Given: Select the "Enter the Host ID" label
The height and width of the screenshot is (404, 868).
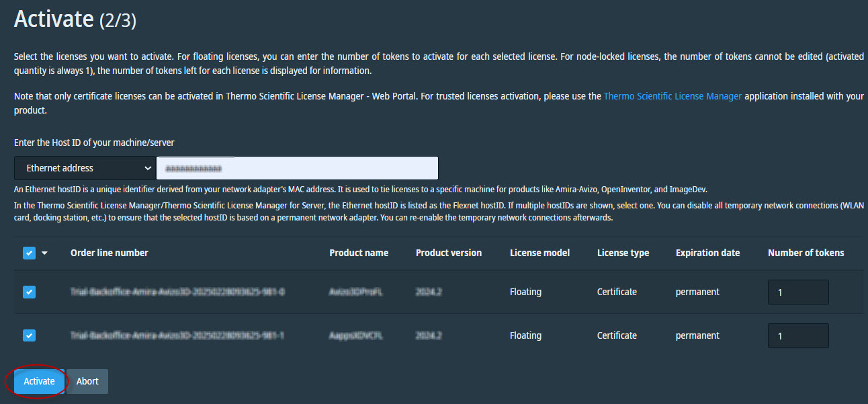Looking at the screenshot, I should coord(95,142).
